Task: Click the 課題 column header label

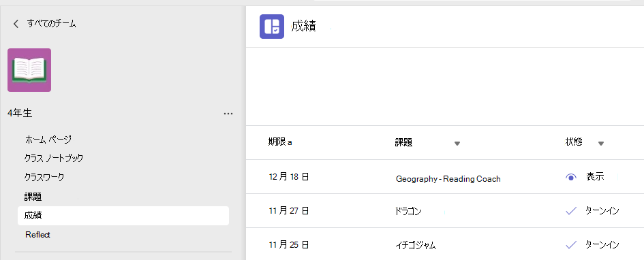Action: pos(403,143)
